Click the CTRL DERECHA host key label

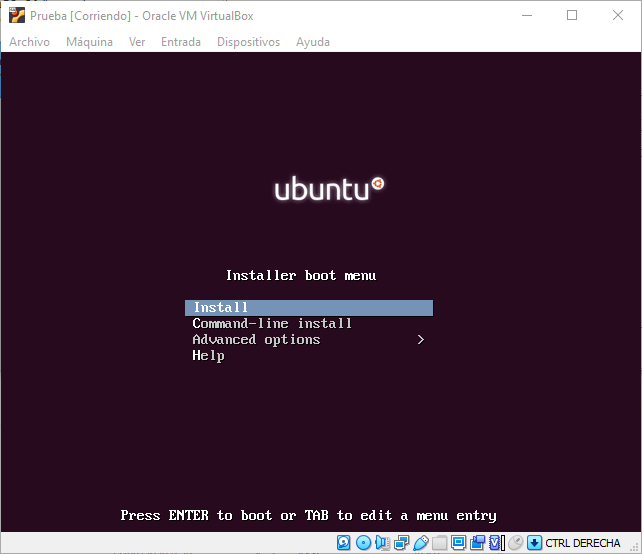tap(583, 543)
